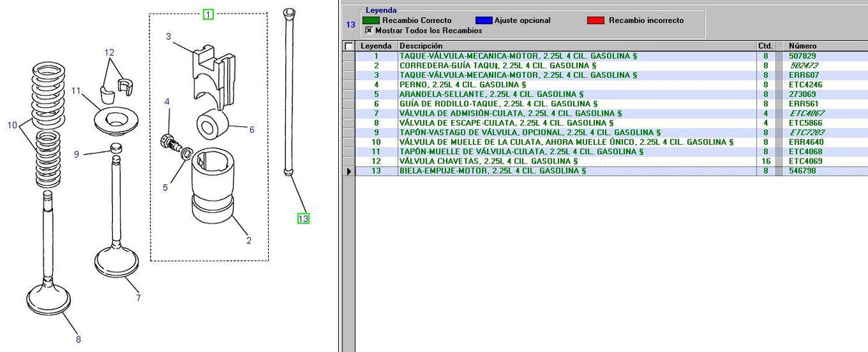
Task: Click the green Recambio Correcto swatch
Action: [371, 21]
